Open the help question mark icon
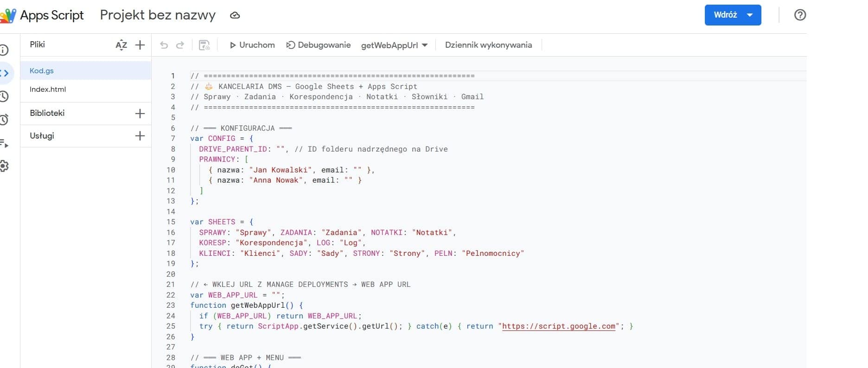 tap(800, 15)
